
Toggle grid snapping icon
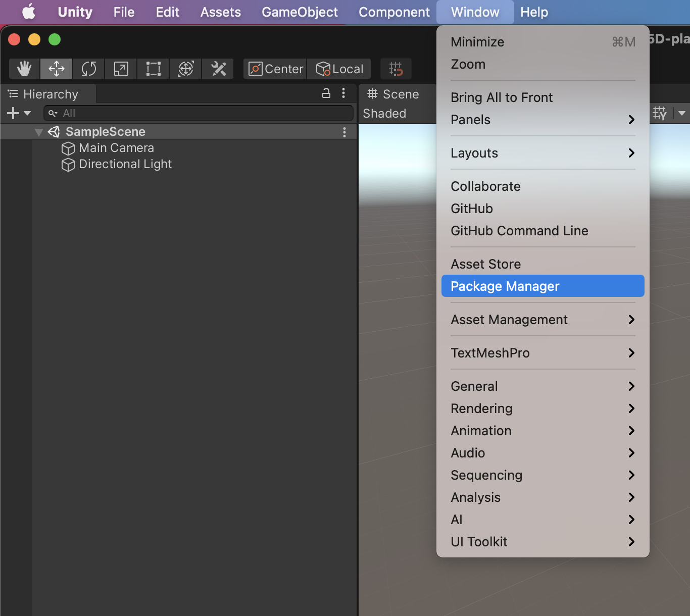coord(396,69)
